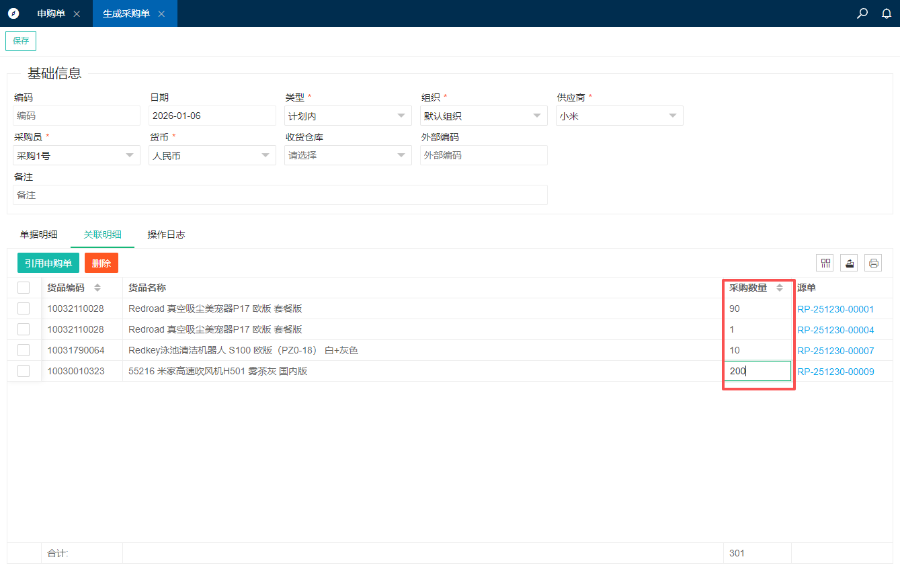Click the export icon above the table
900x588 pixels.
click(x=849, y=263)
